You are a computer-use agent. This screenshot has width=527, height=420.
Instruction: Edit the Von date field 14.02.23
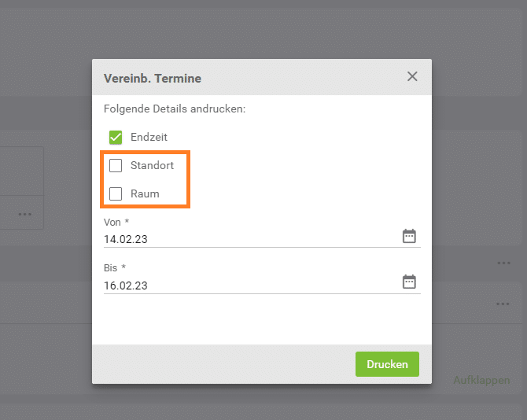tap(252, 239)
